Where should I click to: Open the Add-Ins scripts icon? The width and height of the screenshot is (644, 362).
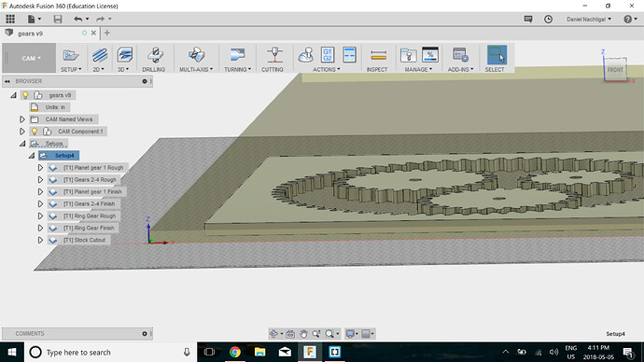[x=460, y=55]
